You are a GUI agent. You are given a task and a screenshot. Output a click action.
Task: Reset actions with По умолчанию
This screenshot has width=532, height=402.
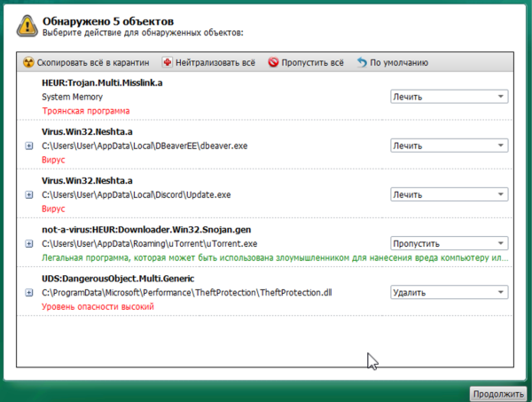click(393, 62)
